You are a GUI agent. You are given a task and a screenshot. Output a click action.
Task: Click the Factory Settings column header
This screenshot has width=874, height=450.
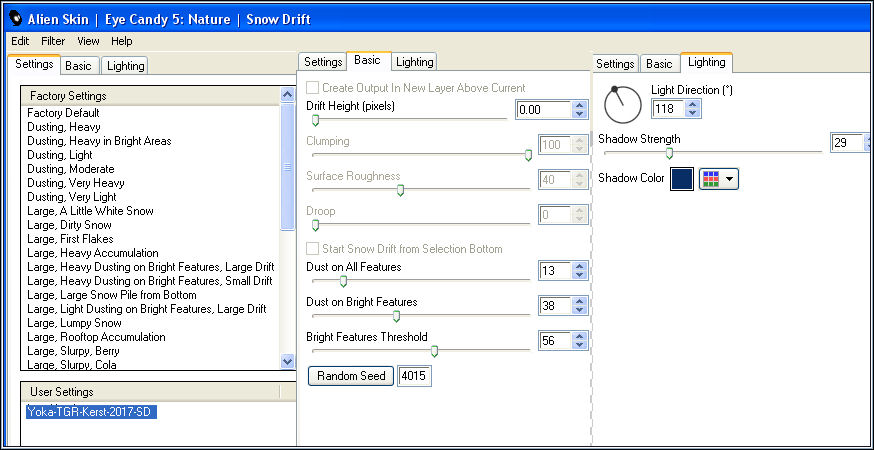coord(150,96)
